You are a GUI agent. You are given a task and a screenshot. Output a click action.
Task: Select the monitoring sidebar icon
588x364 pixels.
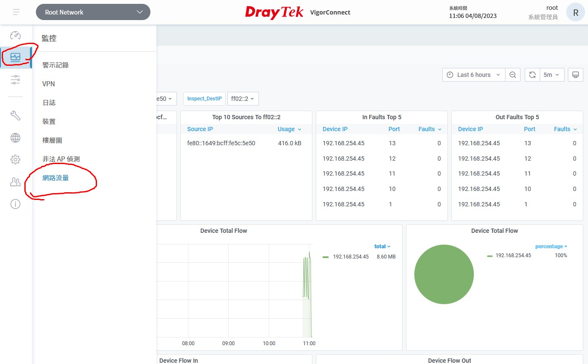(x=15, y=57)
